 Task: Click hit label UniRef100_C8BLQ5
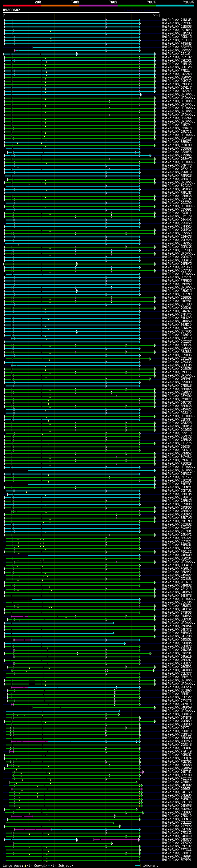click(x=176, y=494)
